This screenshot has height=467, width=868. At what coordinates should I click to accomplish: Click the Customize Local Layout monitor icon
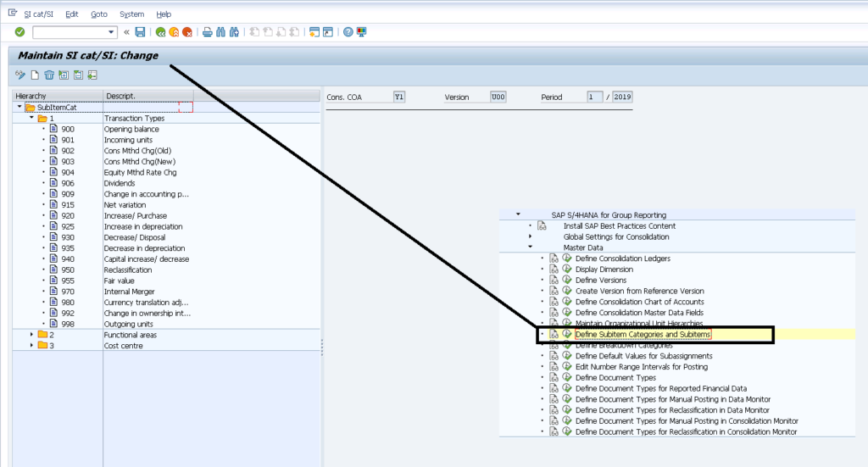tap(361, 32)
